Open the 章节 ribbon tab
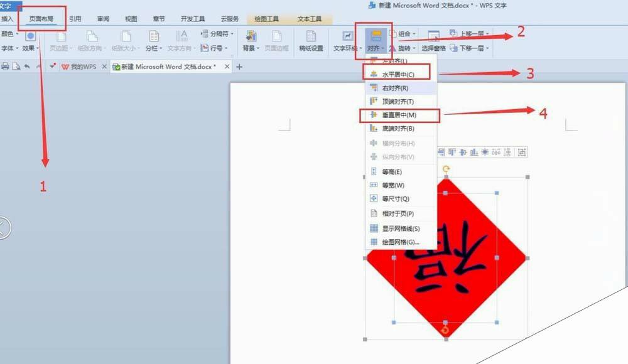 [159, 19]
